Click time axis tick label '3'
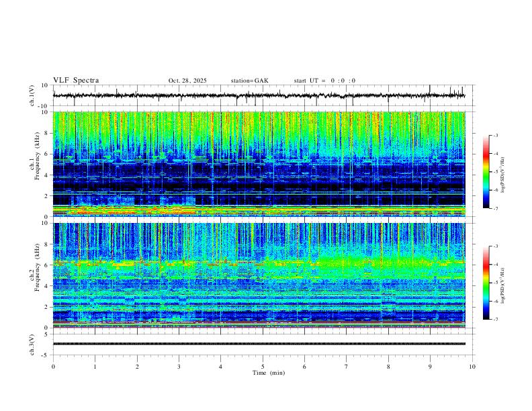This screenshot has height=411, width=532. point(179,367)
